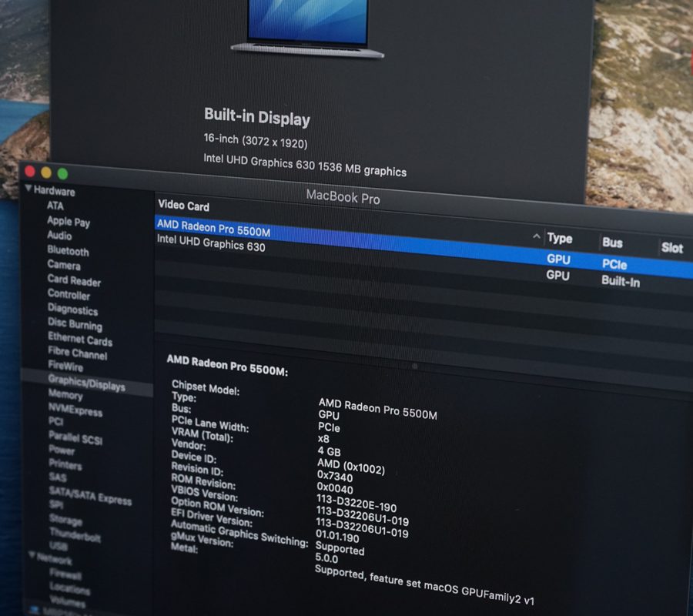The width and height of the screenshot is (693, 616).
Task: Open the SPI category
Action: pos(56,504)
